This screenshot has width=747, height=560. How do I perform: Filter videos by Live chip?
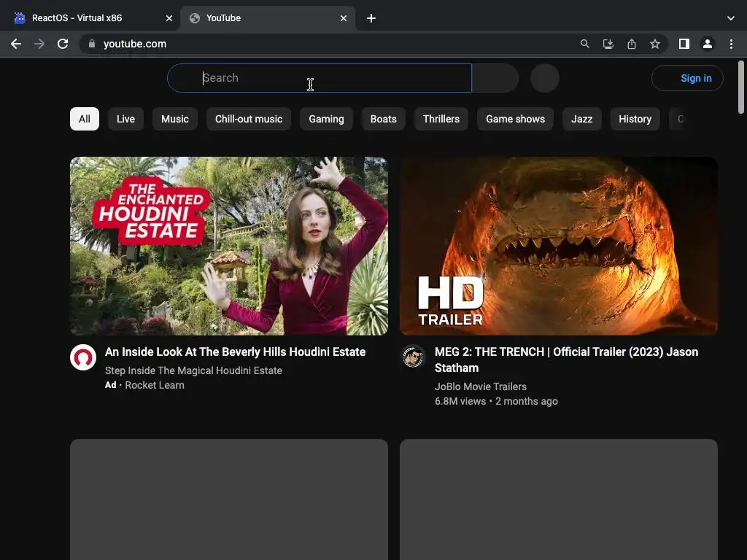coord(125,119)
